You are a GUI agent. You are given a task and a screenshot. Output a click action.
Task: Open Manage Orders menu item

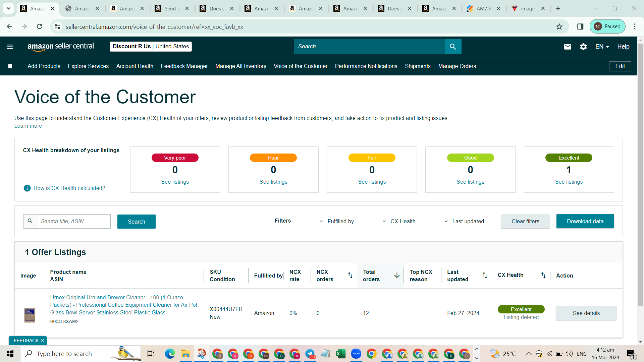click(457, 66)
